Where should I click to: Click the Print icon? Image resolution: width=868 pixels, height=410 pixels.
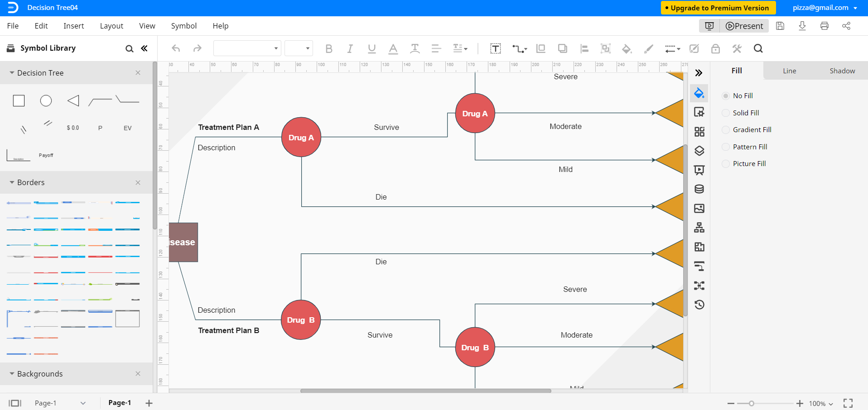pyautogui.click(x=824, y=26)
